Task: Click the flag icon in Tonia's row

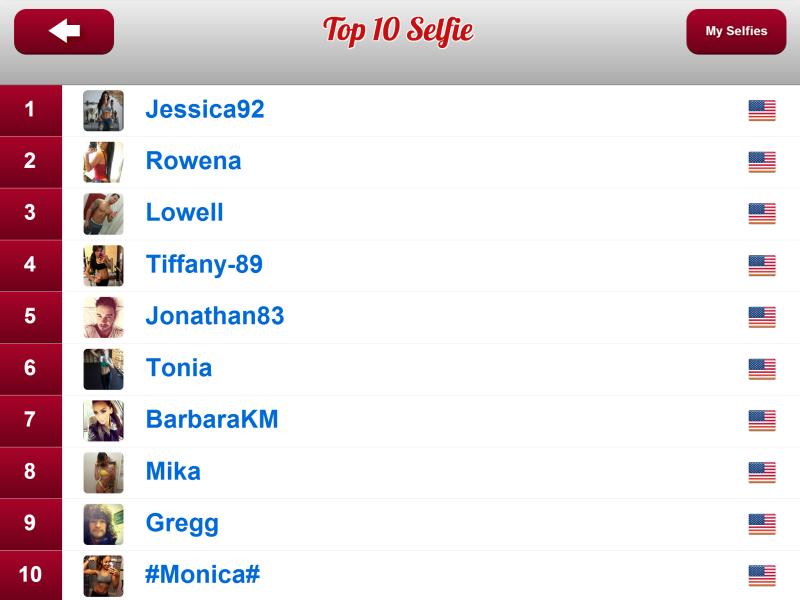Action: 762,369
